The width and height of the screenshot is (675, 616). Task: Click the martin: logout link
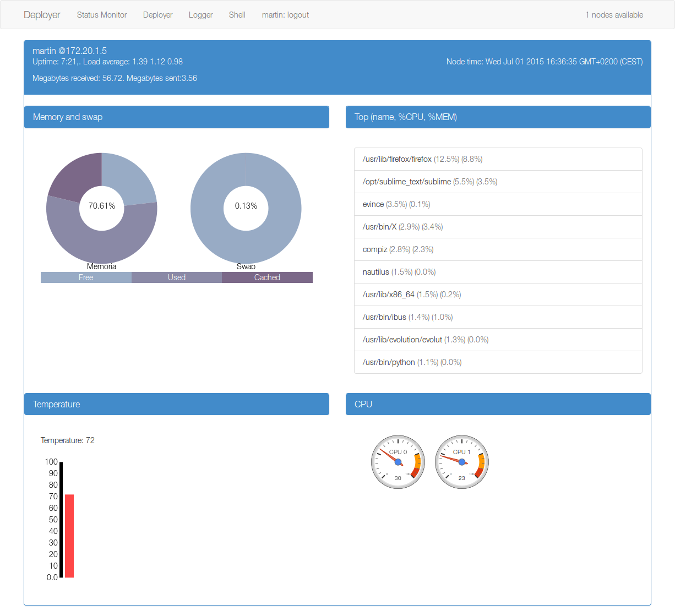coord(285,15)
